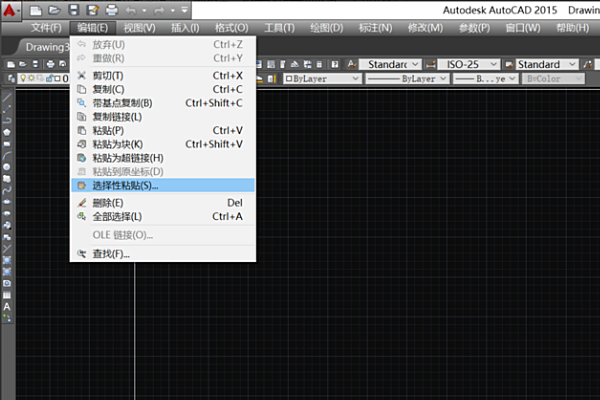Select the Arc draw tool

coord(7,155)
